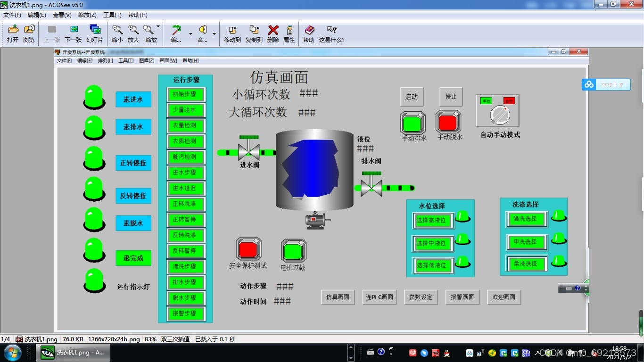644x362 pixels.
Task: Select 选择中液位 water level option
Action: pos(433,243)
